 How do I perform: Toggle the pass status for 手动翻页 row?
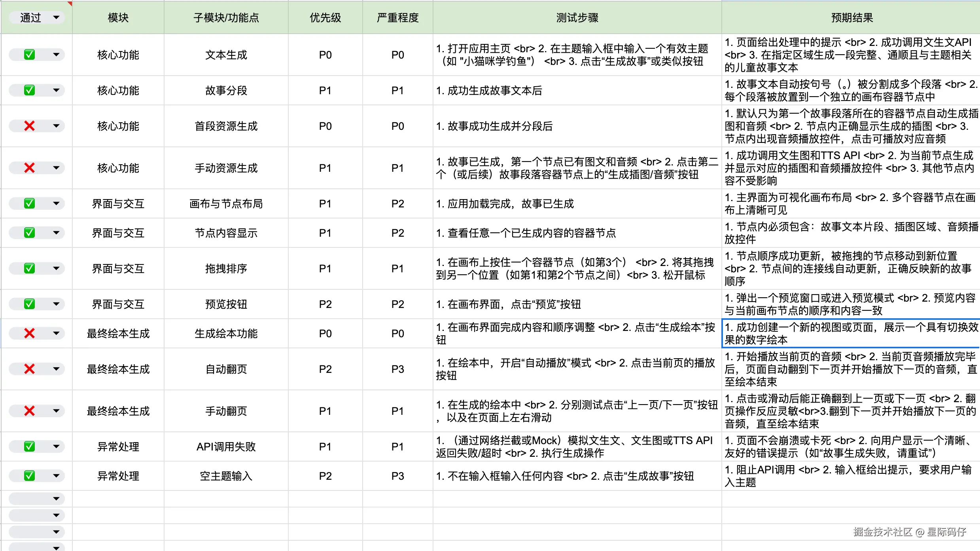click(x=29, y=411)
